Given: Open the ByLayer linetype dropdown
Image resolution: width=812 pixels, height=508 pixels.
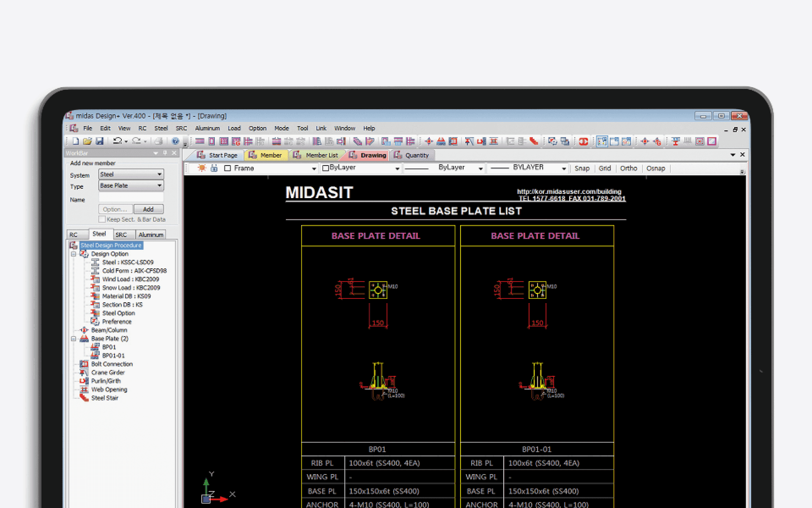Looking at the screenshot, I should click(480, 168).
